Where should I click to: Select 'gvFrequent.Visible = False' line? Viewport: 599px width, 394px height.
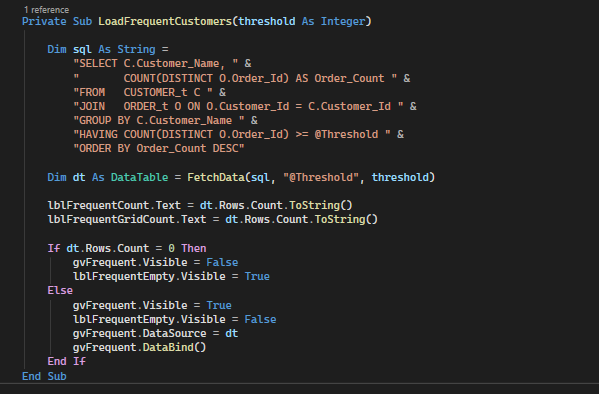point(155,263)
